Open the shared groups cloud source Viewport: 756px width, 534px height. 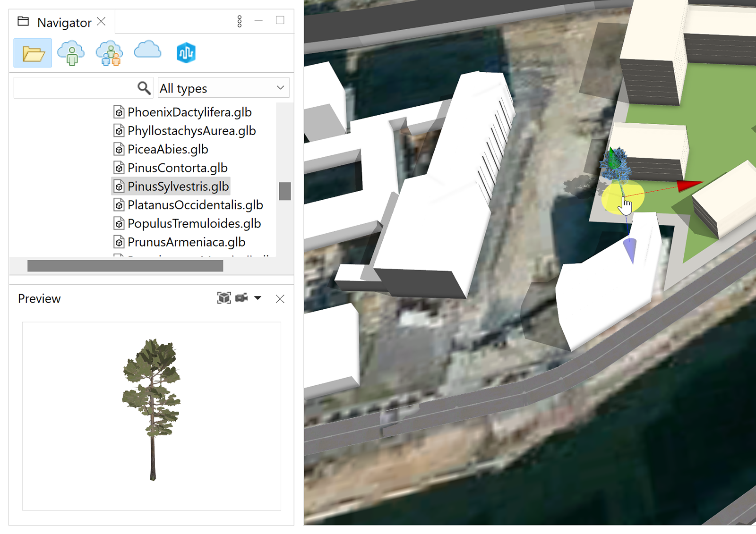109,52
